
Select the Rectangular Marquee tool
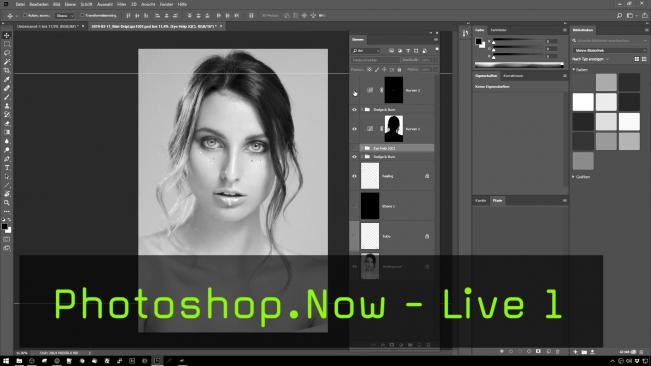click(x=7, y=44)
